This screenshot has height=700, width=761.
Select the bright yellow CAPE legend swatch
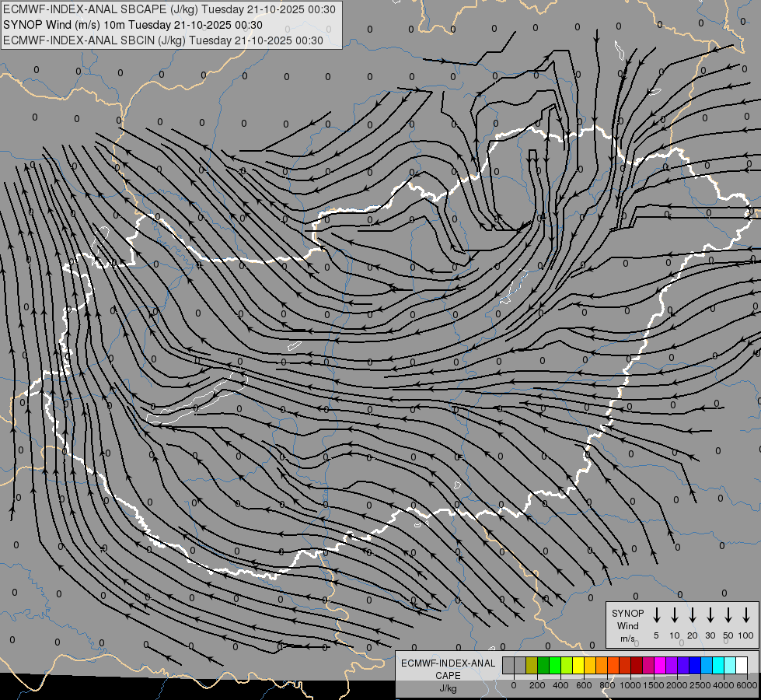click(x=578, y=665)
